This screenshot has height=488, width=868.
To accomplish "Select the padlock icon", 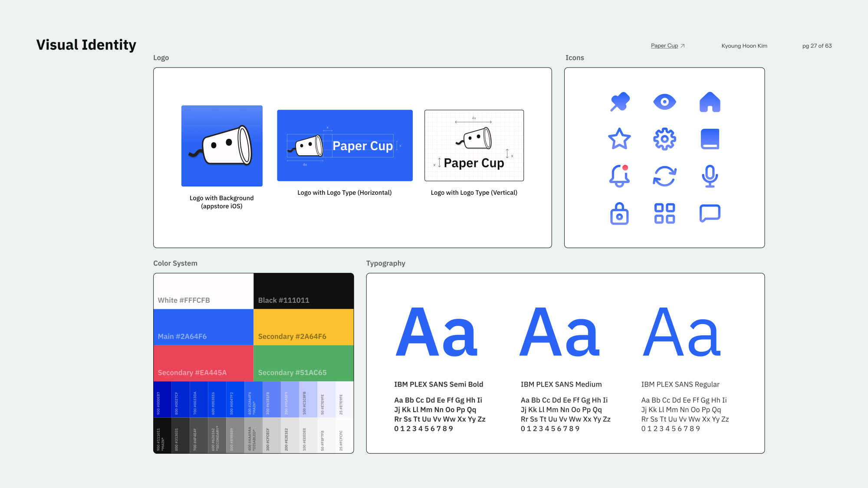I will pyautogui.click(x=619, y=213).
